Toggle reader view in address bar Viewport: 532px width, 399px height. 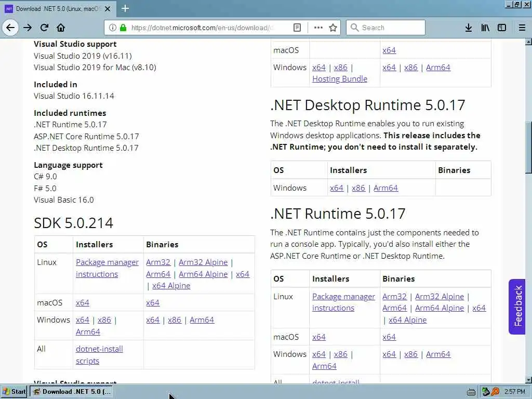click(x=297, y=28)
